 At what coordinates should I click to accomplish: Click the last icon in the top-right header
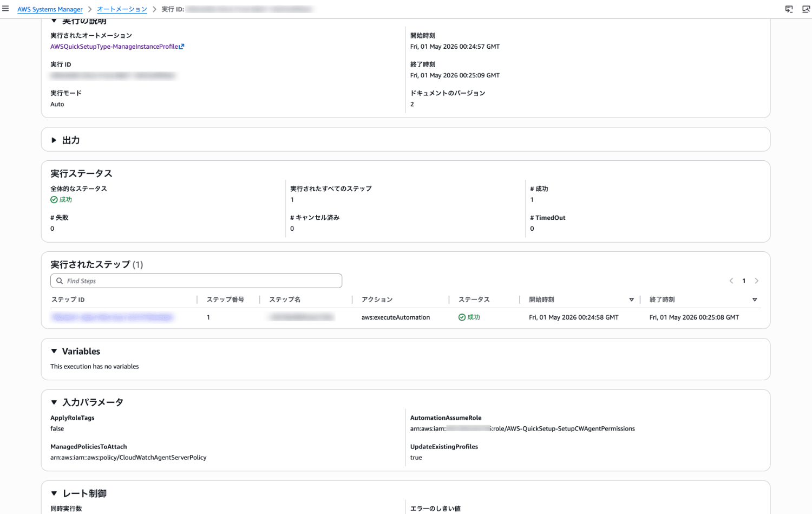coord(806,9)
